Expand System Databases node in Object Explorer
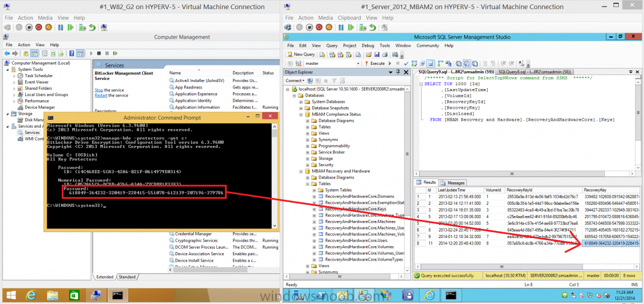Viewport: 644px width, 304px height. (x=302, y=102)
